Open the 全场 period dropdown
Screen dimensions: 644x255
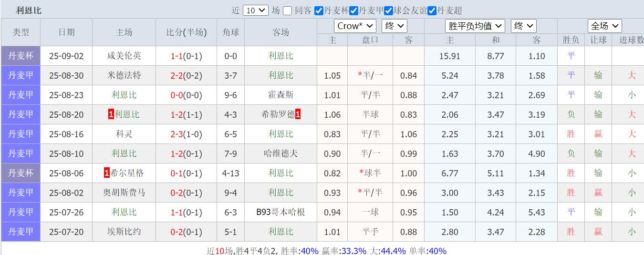(x=604, y=26)
